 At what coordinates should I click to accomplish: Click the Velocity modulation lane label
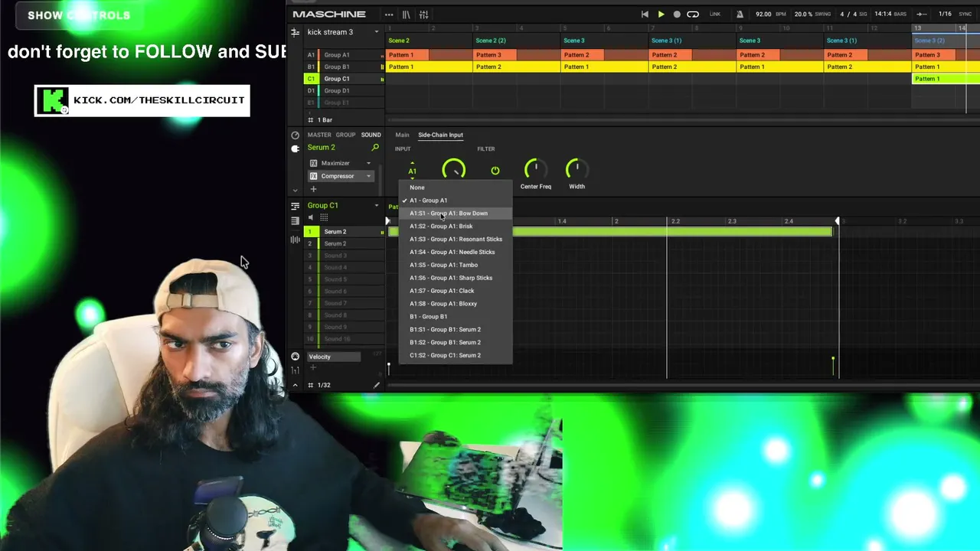click(333, 357)
